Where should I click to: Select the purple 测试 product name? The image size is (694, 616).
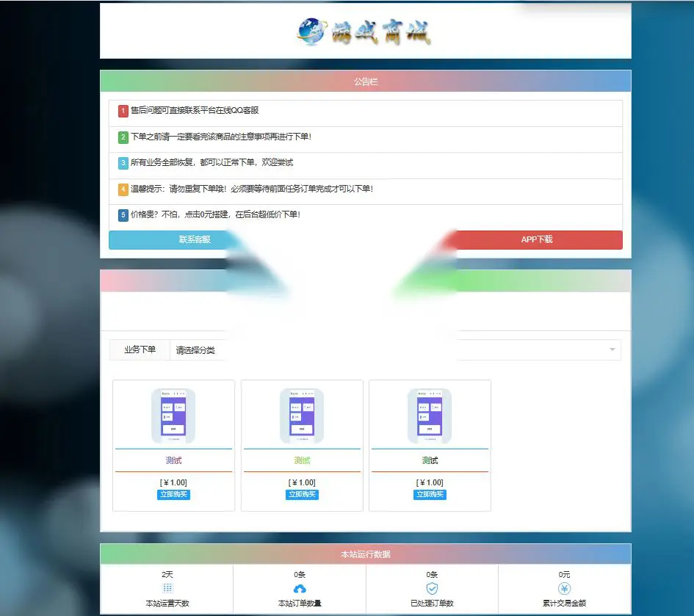coord(173,460)
